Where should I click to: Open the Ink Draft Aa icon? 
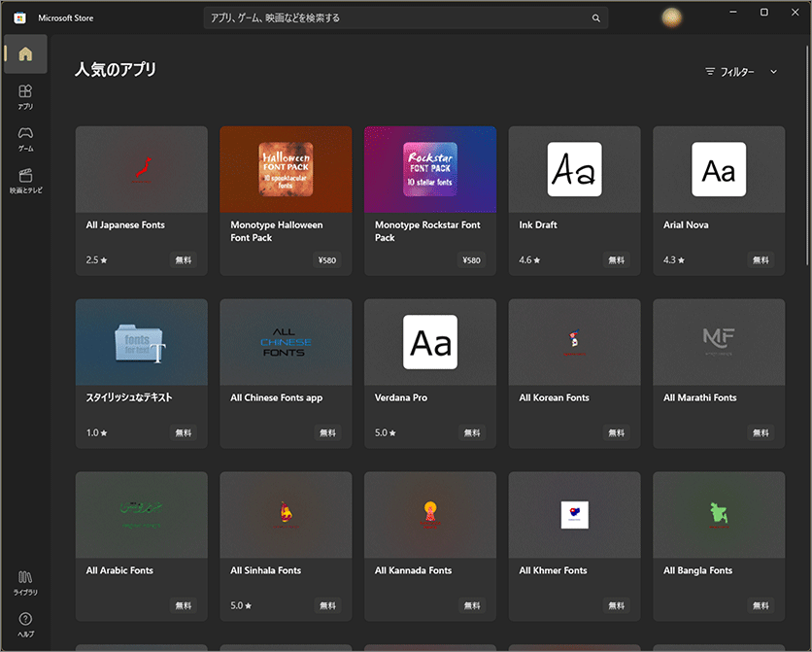[x=575, y=169]
